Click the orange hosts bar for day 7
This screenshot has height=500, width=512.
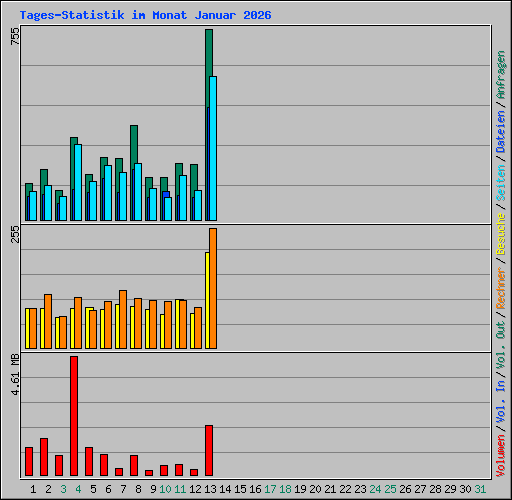coord(123,319)
